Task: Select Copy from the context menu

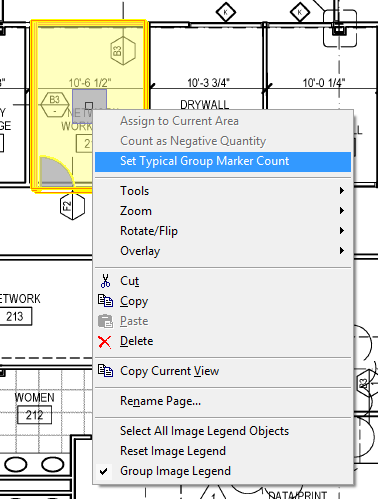Action: [x=223, y=301]
